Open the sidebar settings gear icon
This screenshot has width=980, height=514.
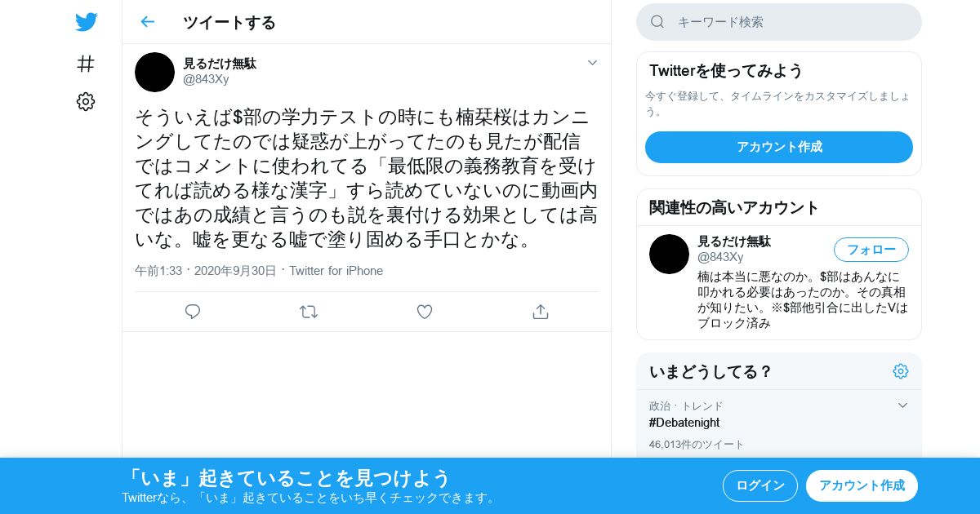(86, 101)
